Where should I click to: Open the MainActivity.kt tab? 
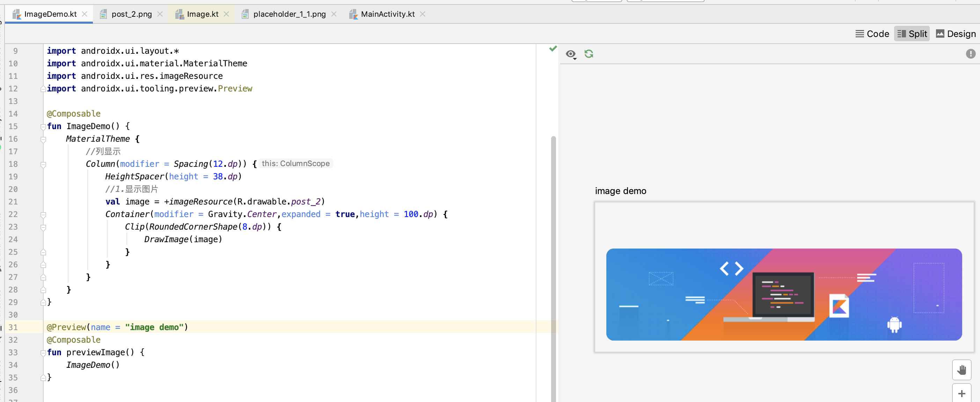tap(387, 14)
